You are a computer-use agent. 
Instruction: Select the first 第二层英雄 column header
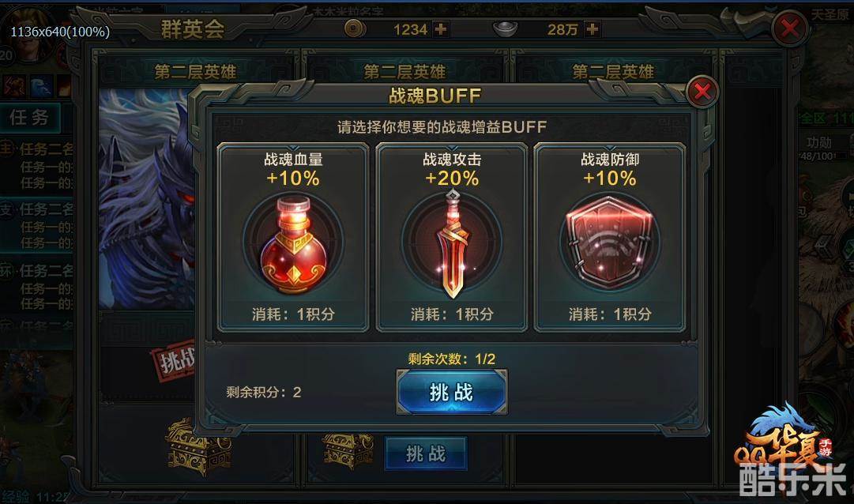click(195, 72)
